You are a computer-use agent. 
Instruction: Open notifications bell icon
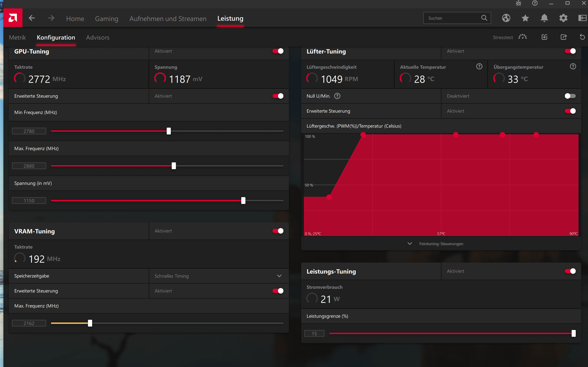click(x=544, y=18)
